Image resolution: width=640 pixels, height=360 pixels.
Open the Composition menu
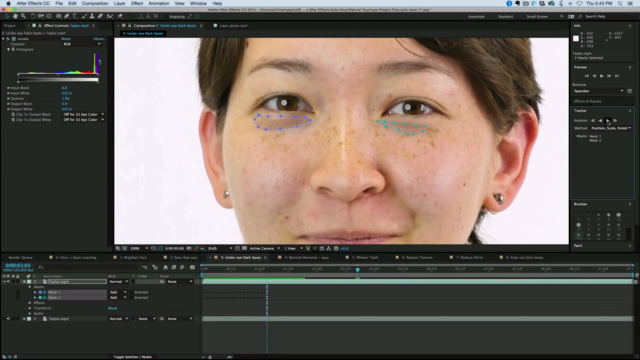[95, 3]
